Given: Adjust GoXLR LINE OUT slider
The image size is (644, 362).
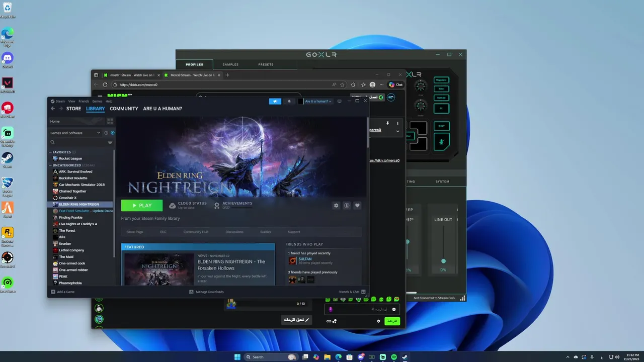Looking at the screenshot, I should point(443,261).
